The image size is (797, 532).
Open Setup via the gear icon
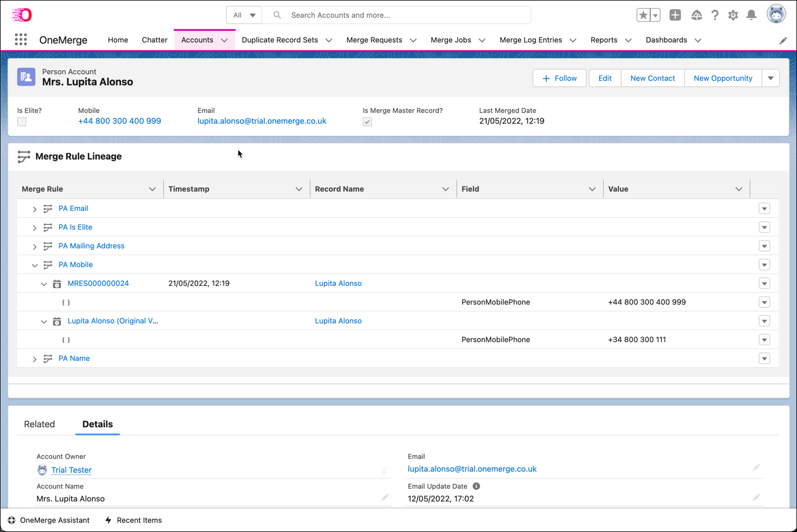coord(733,15)
